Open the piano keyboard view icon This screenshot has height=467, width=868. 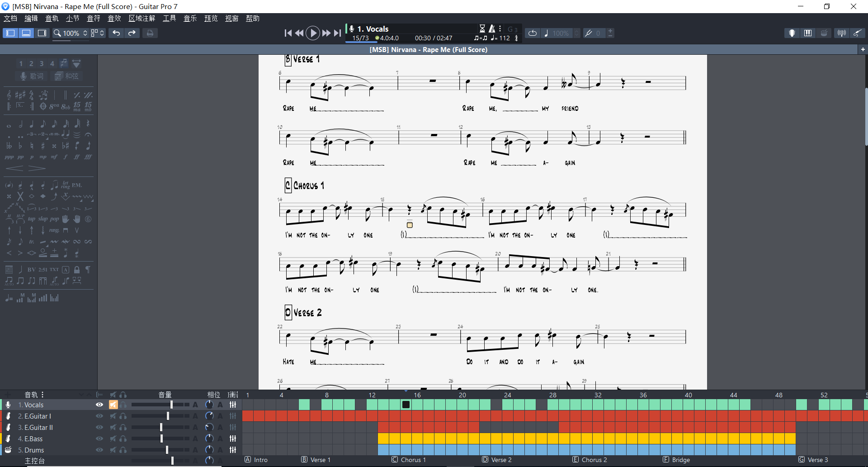(x=807, y=33)
